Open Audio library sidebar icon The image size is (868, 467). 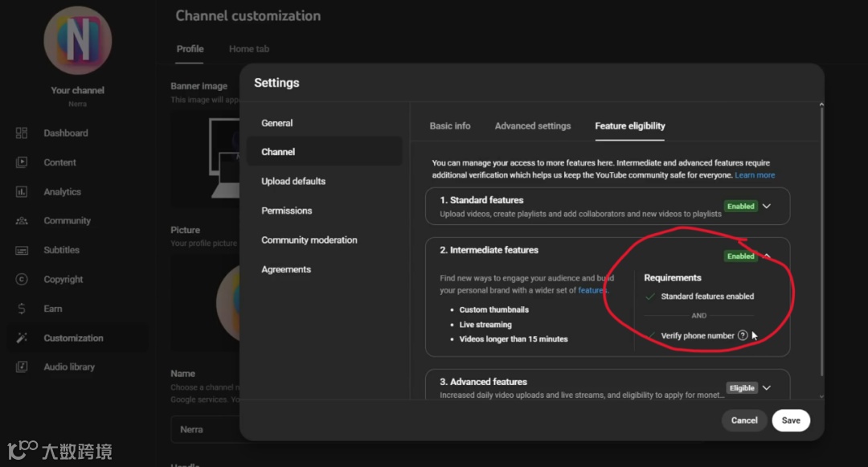click(22, 367)
